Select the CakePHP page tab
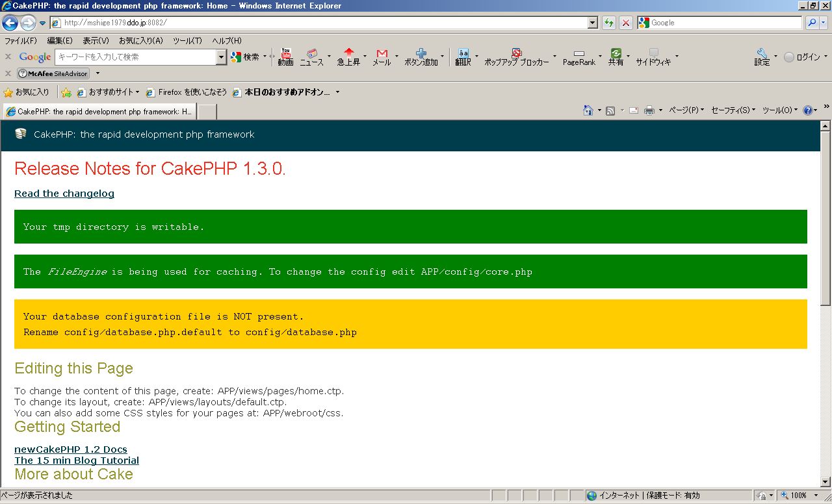This screenshot has width=832, height=504. click(x=99, y=112)
